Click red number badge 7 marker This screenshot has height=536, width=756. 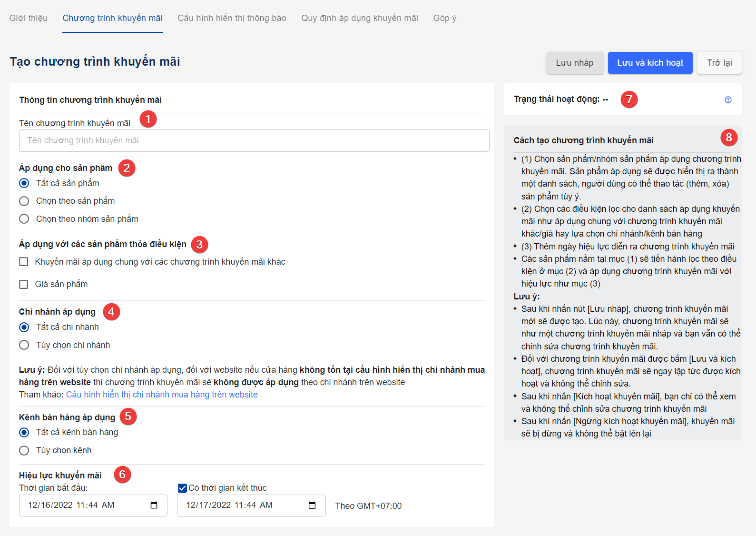pyautogui.click(x=629, y=99)
